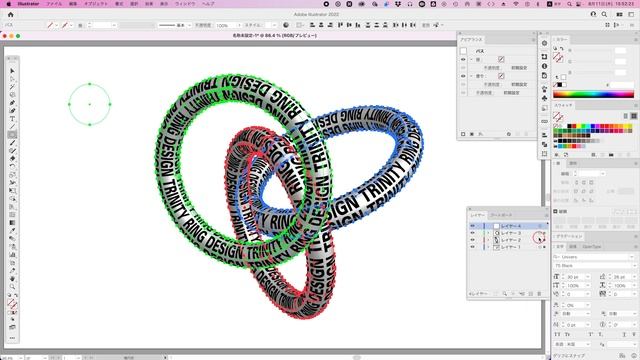The image size is (640, 360).
Task: Toggle the Small Caps (Tr) button
Action: click(x=567, y=334)
